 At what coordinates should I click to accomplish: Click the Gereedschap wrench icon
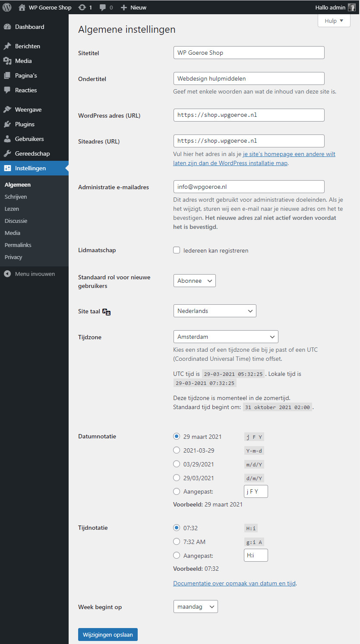[7, 153]
